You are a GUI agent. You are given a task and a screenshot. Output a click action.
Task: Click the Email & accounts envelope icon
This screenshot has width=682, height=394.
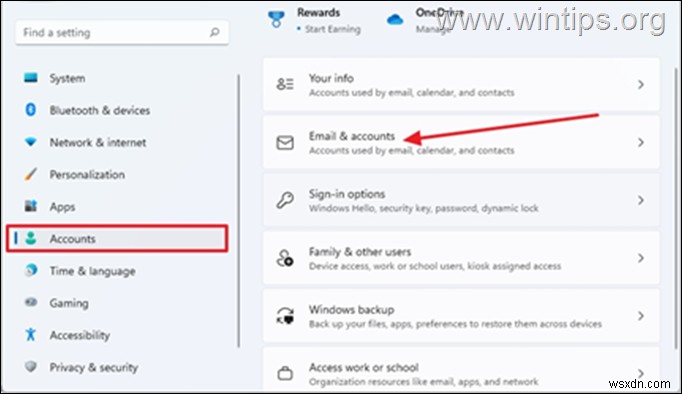click(x=285, y=143)
